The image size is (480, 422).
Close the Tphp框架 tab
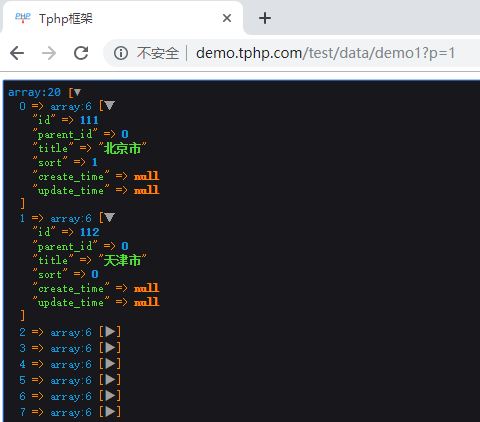(x=227, y=18)
